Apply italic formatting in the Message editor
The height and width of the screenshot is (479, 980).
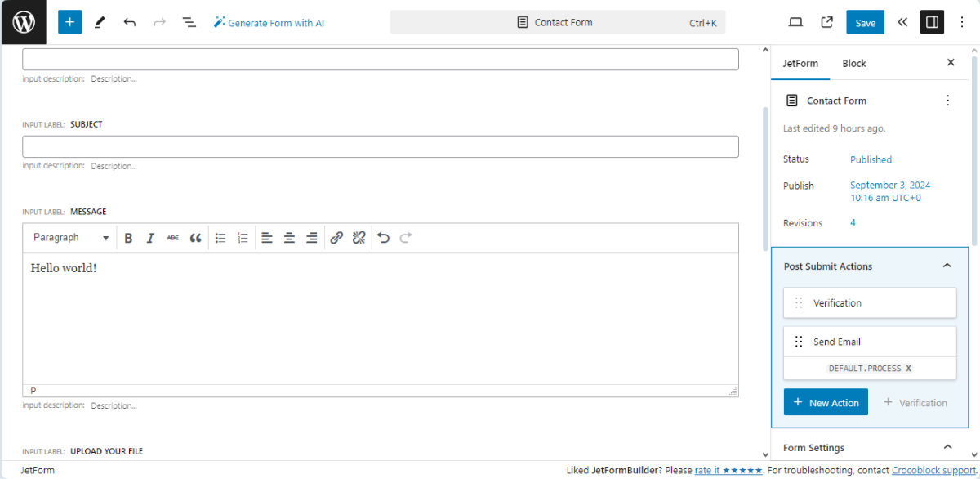[150, 237]
